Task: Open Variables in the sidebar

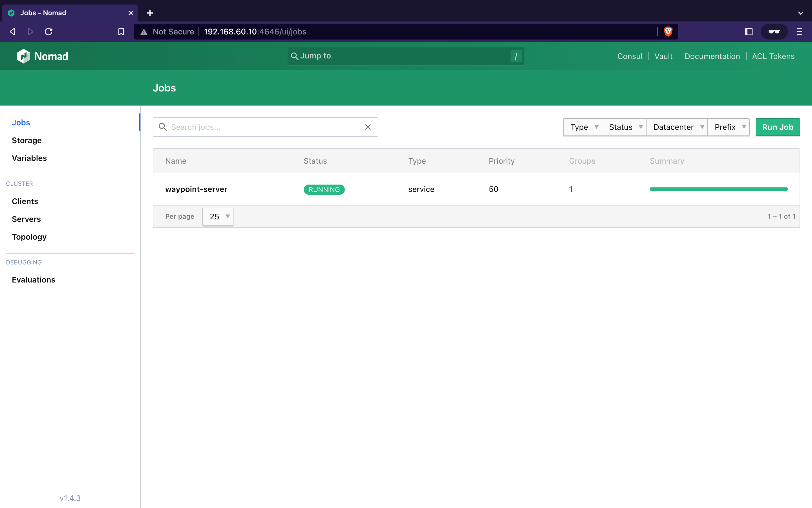Action: point(29,158)
